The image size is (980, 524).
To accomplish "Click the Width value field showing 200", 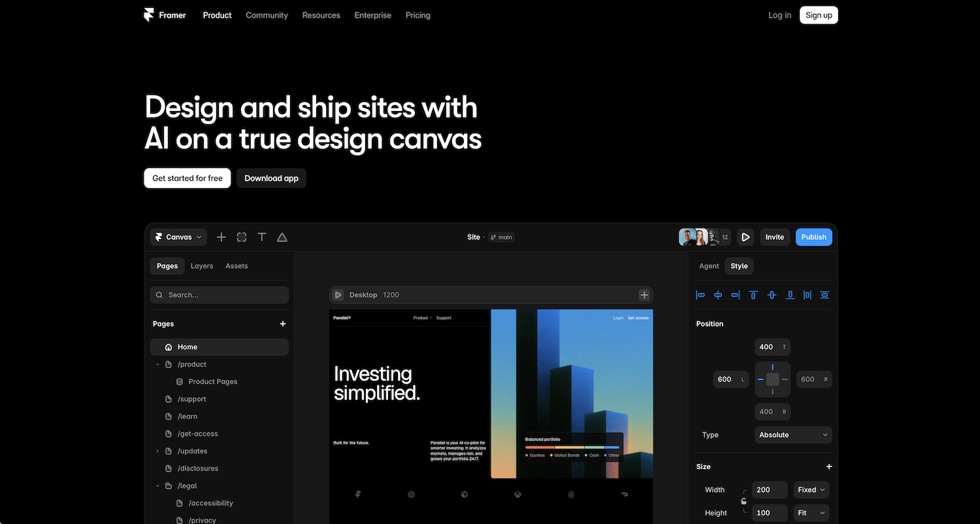I will (x=770, y=489).
